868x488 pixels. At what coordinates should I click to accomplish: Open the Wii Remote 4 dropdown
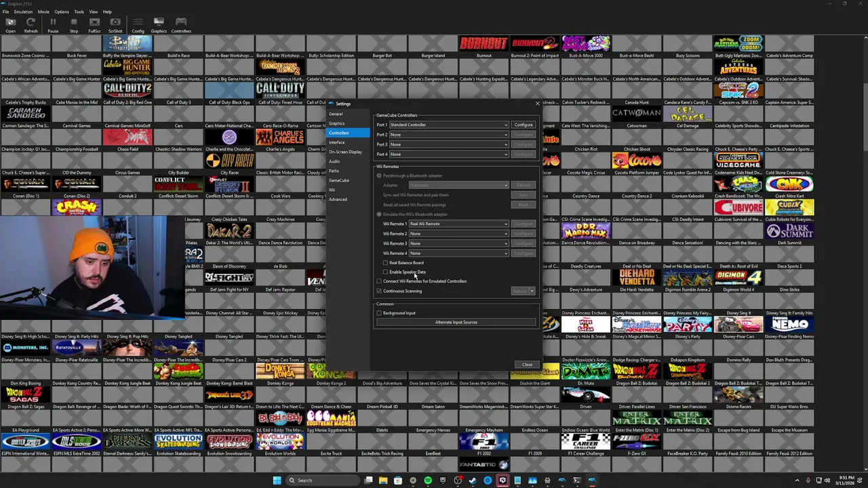click(458, 253)
